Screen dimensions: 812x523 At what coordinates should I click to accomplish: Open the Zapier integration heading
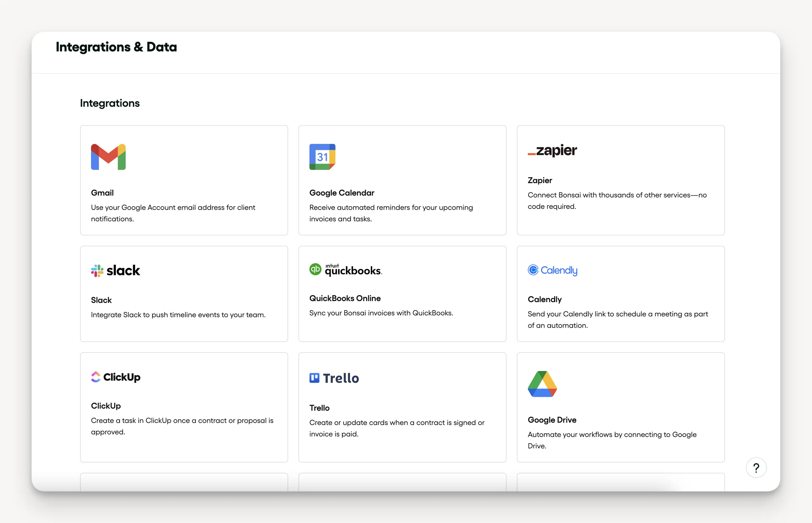pyautogui.click(x=540, y=180)
